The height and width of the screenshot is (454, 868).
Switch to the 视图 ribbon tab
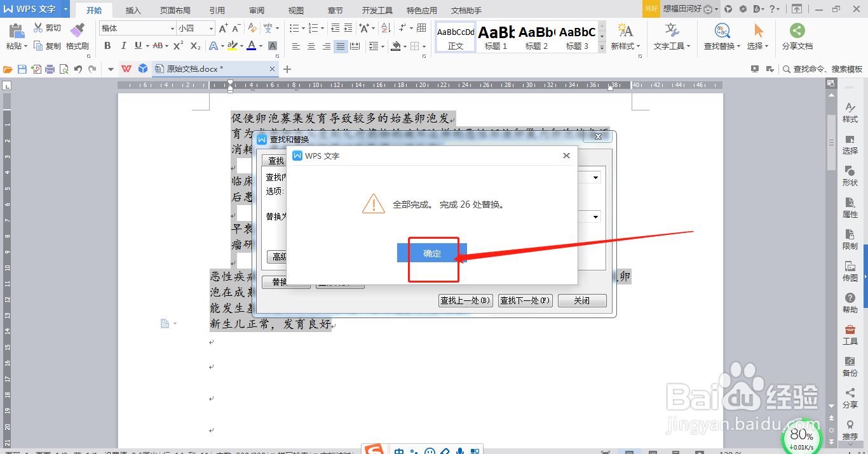click(x=295, y=10)
